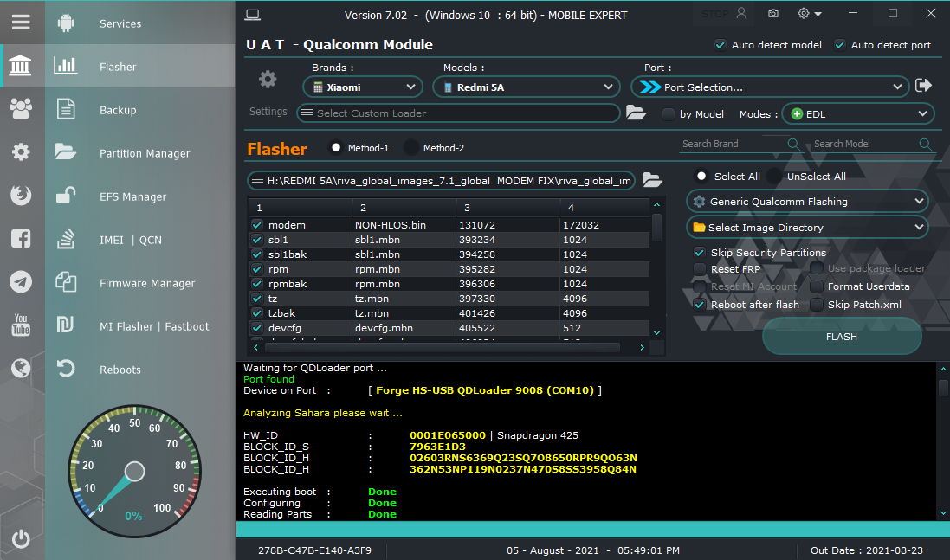Open the YouTube sidebar icon
Screen dimensions: 950x560
21,325
